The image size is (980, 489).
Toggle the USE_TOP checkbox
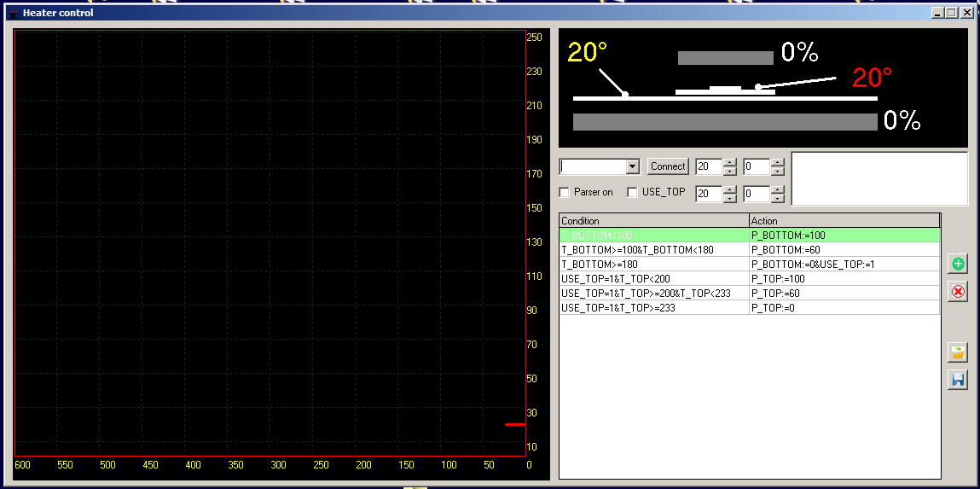[632, 192]
